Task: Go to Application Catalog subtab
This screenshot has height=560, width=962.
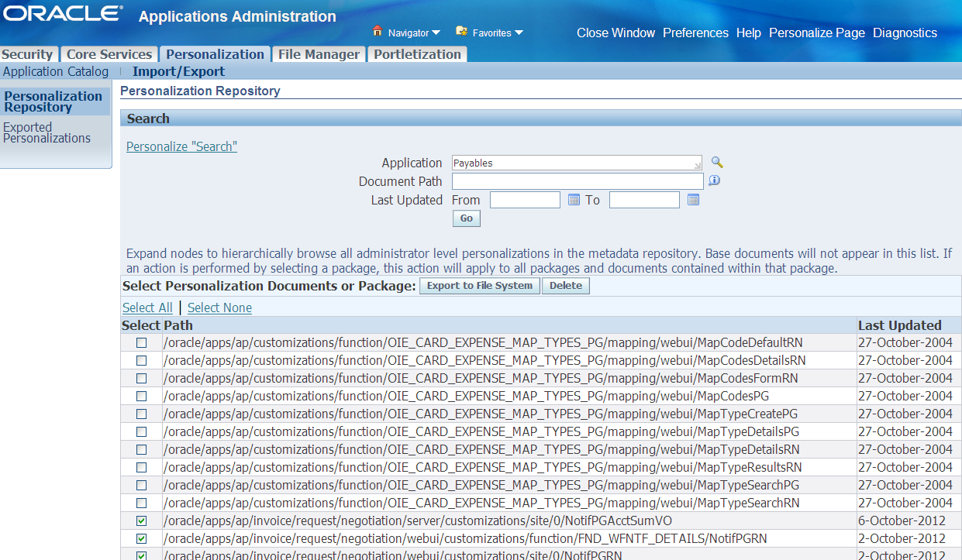Action: 56,71
